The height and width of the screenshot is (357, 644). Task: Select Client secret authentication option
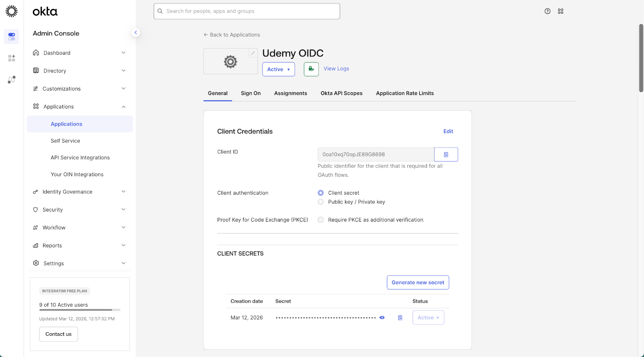(321, 193)
